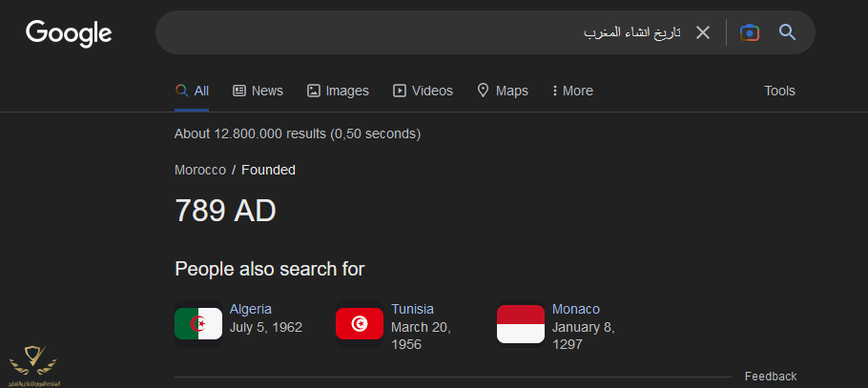The image size is (868, 388).
Task: Open search by image camera icon
Action: click(x=750, y=32)
